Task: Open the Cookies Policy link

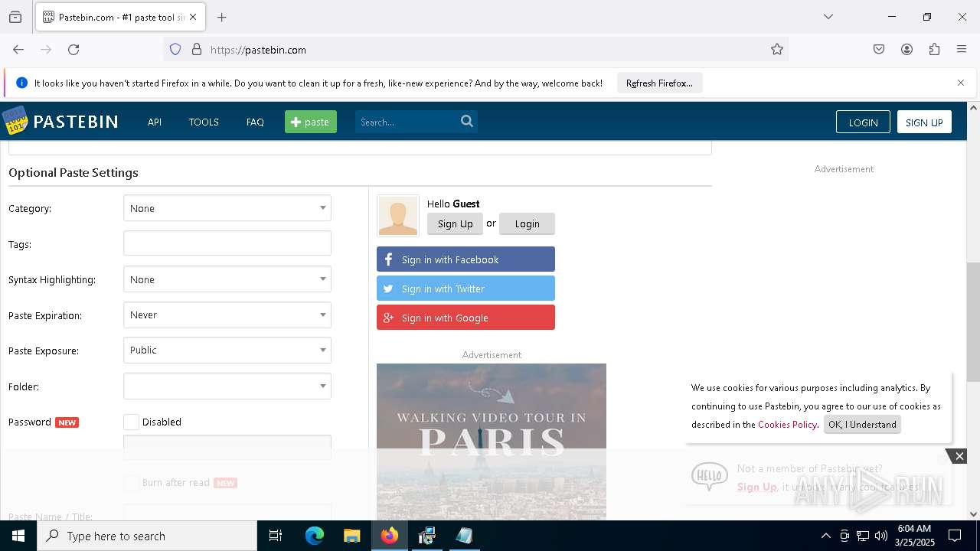Action: 787,425
